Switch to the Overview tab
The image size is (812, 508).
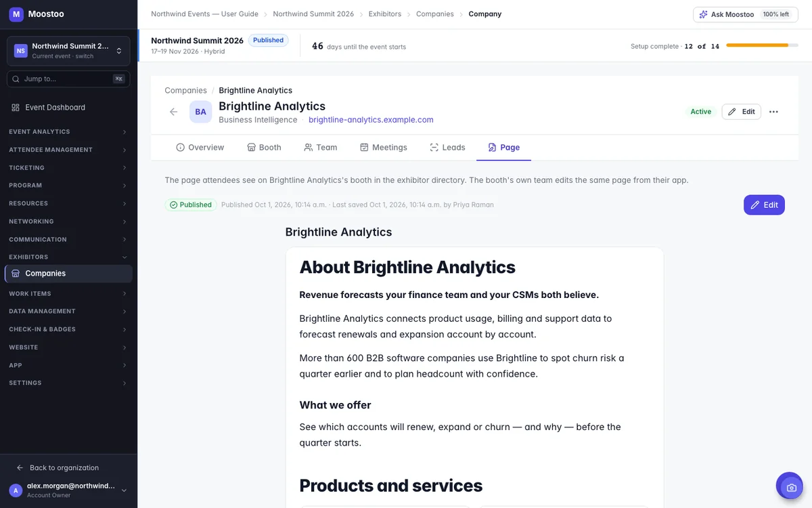pos(200,148)
